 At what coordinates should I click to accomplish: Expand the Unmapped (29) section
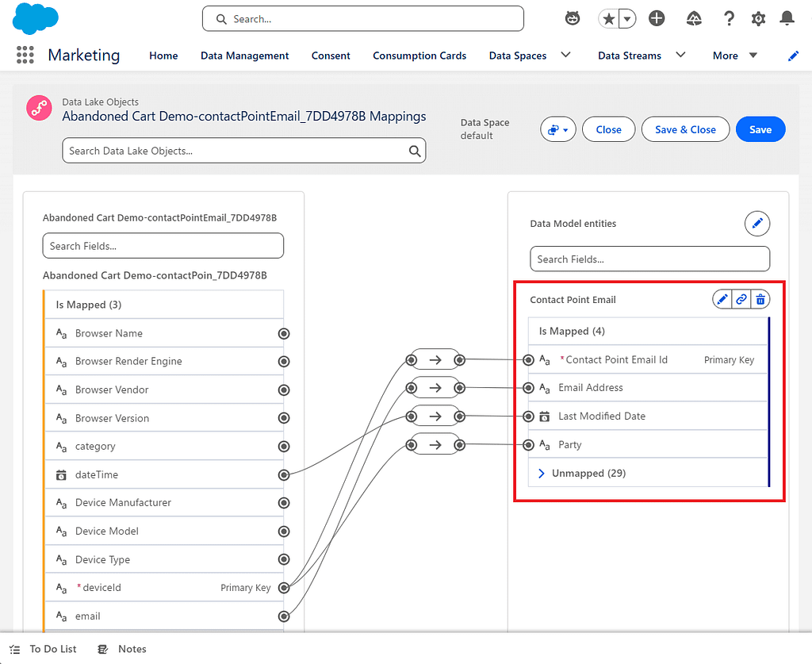[x=541, y=474]
